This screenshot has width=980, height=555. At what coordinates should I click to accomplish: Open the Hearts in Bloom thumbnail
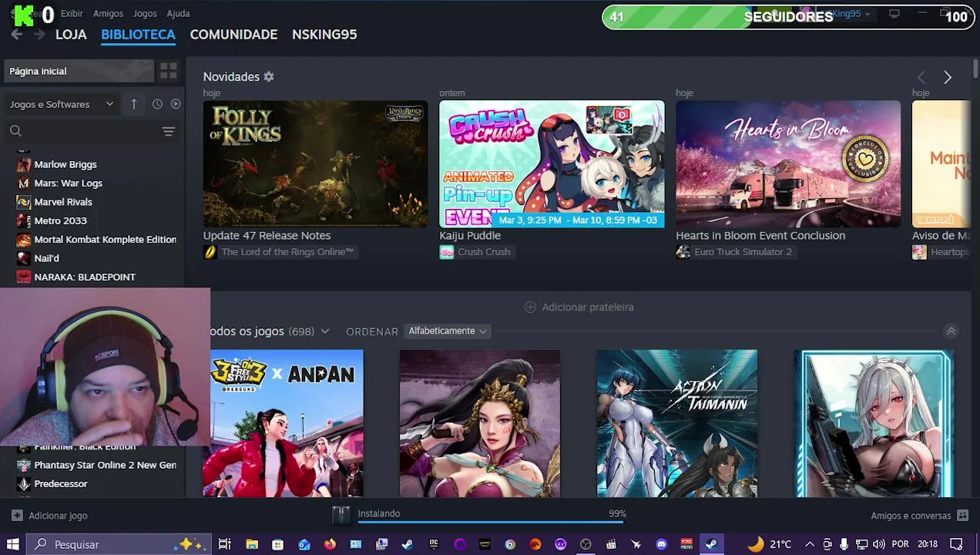coord(788,163)
